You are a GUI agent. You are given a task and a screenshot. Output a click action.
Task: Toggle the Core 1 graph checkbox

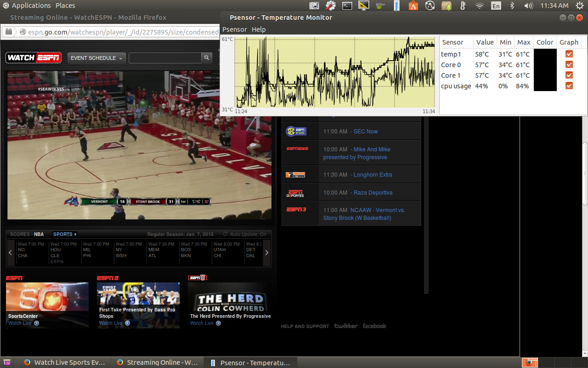point(569,75)
